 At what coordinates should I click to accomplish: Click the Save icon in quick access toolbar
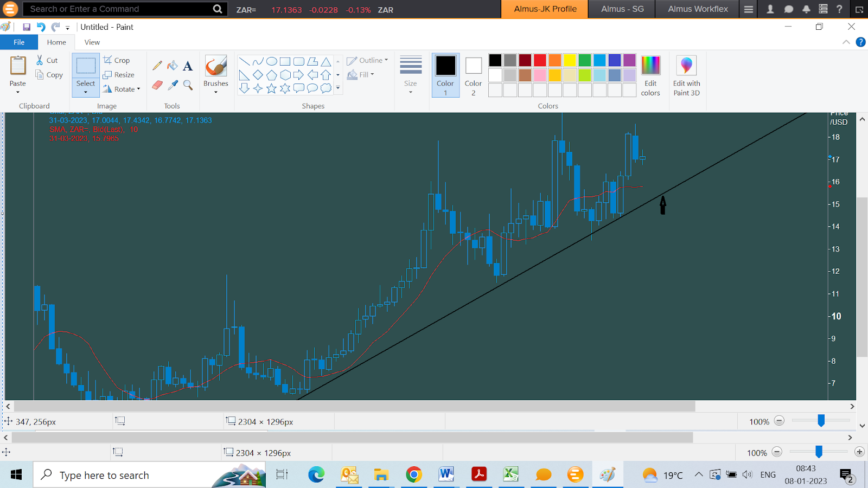26,27
